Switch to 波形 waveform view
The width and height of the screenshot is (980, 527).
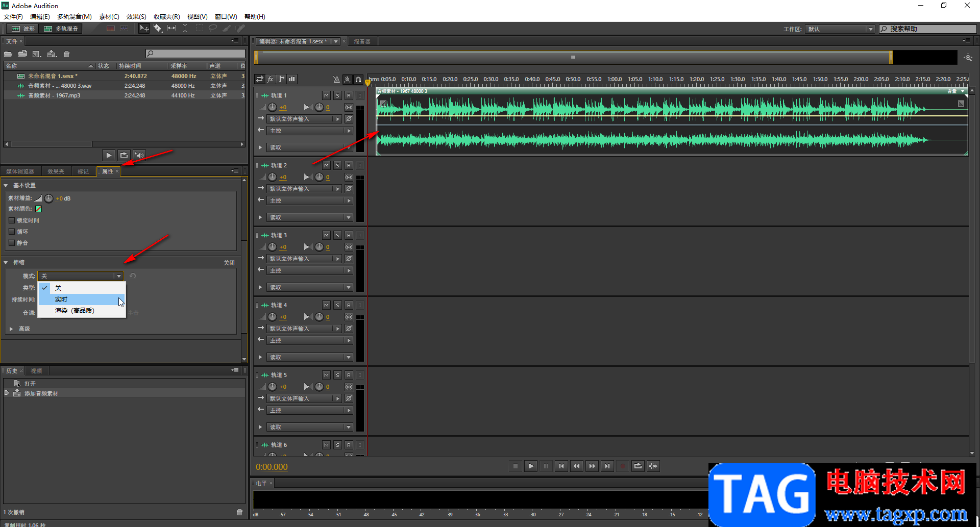(23, 29)
